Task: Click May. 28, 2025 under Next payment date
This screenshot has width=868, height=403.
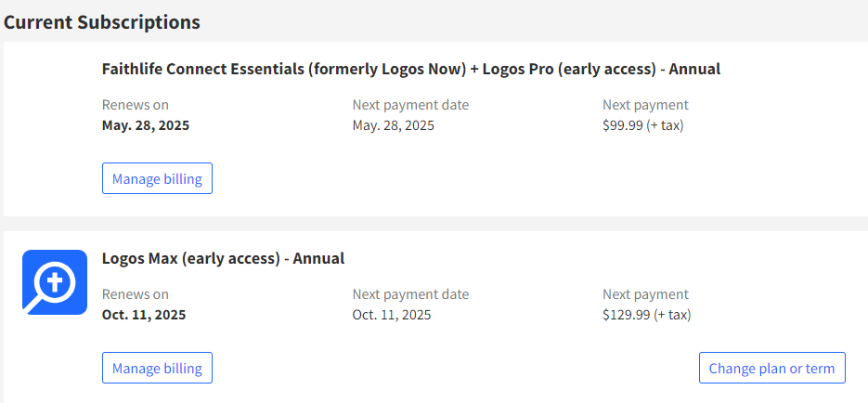Action: pyautogui.click(x=394, y=125)
